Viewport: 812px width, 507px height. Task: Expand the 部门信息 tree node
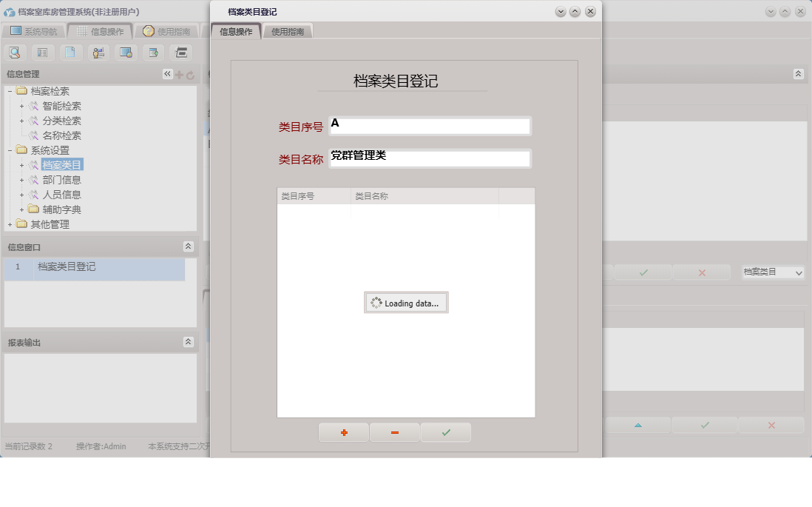point(21,179)
